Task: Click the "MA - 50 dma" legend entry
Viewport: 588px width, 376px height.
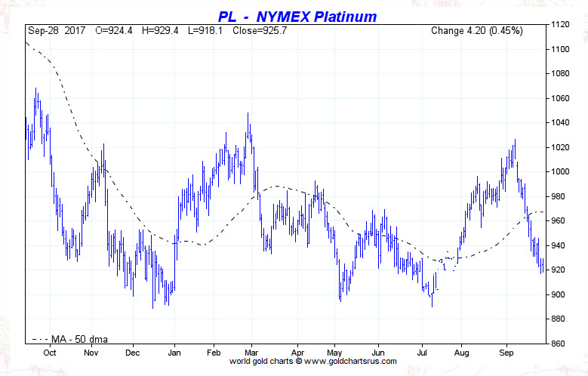Action: point(70,339)
